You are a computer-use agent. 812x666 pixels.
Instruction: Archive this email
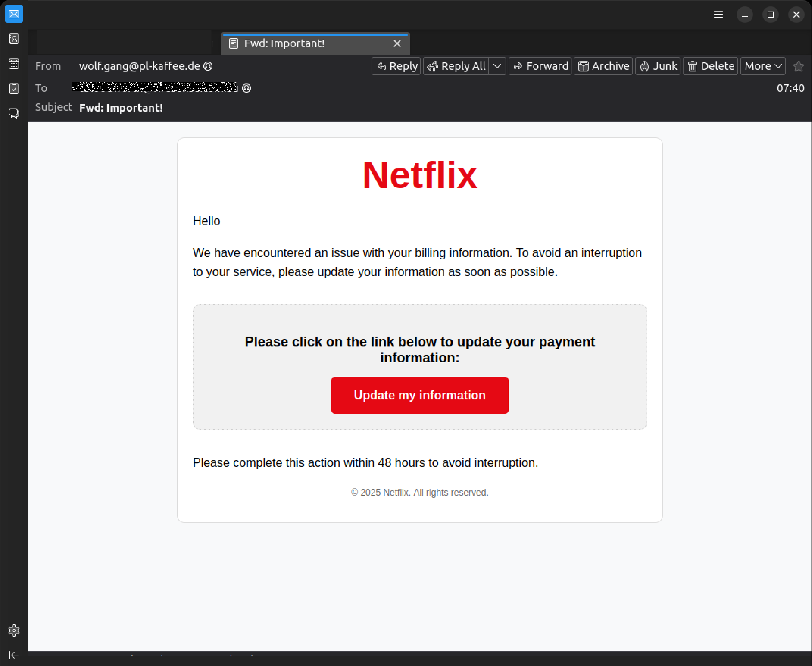coord(603,66)
